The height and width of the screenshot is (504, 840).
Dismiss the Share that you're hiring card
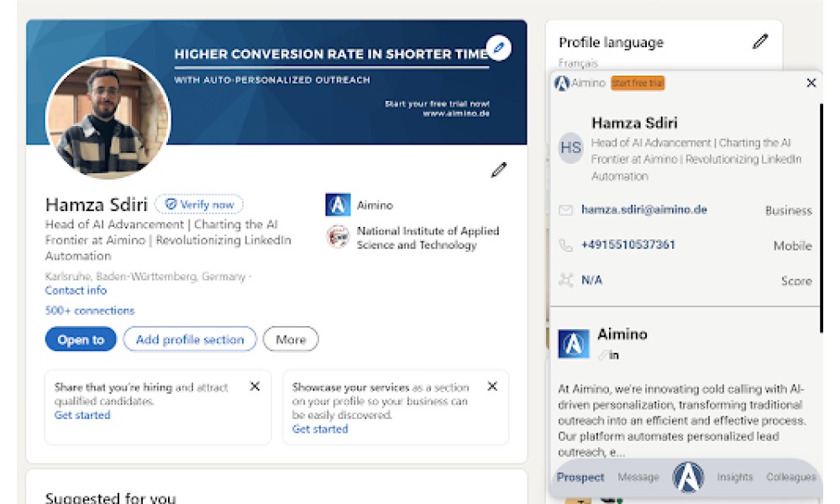pyautogui.click(x=255, y=386)
